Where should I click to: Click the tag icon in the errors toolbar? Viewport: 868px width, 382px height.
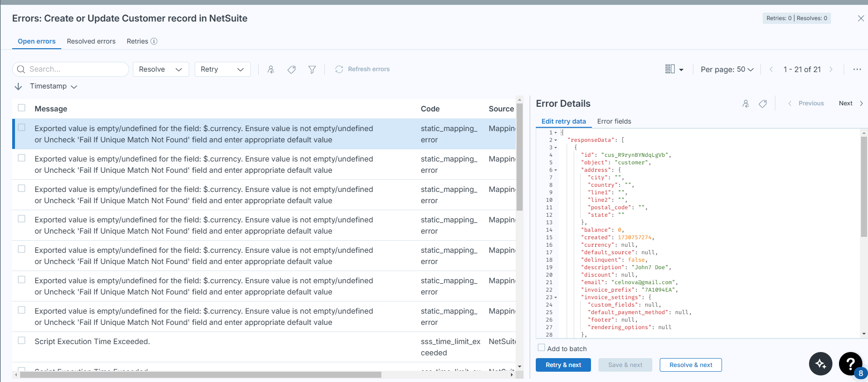coord(292,69)
